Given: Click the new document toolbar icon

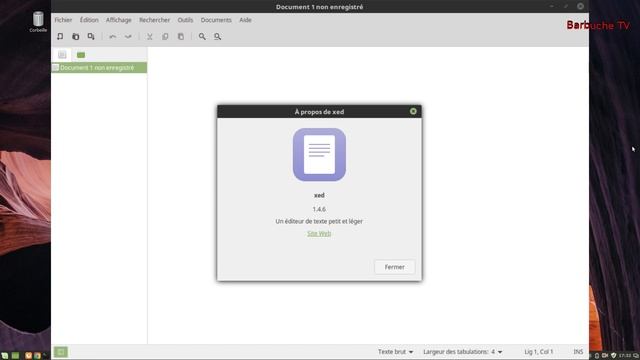Looking at the screenshot, I should coord(60,36).
